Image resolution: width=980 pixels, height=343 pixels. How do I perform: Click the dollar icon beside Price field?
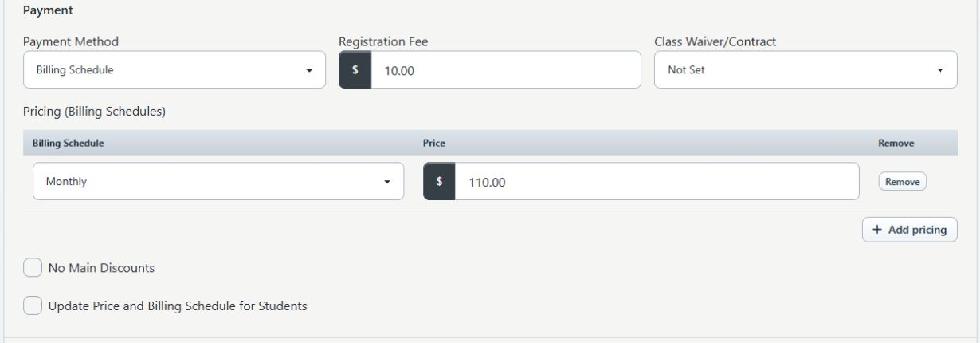click(x=439, y=182)
